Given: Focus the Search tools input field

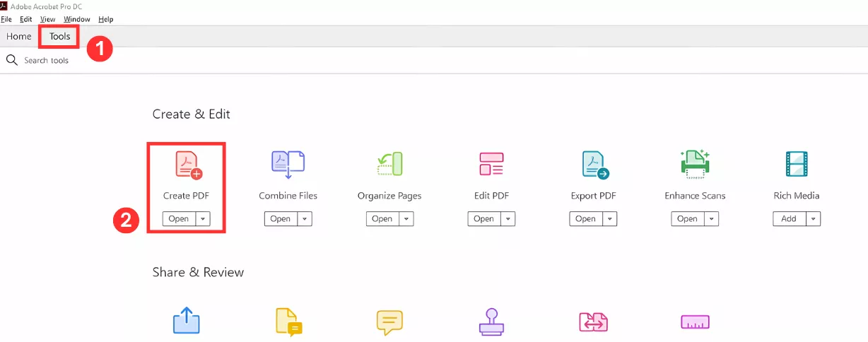Looking at the screenshot, I should click(x=47, y=61).
